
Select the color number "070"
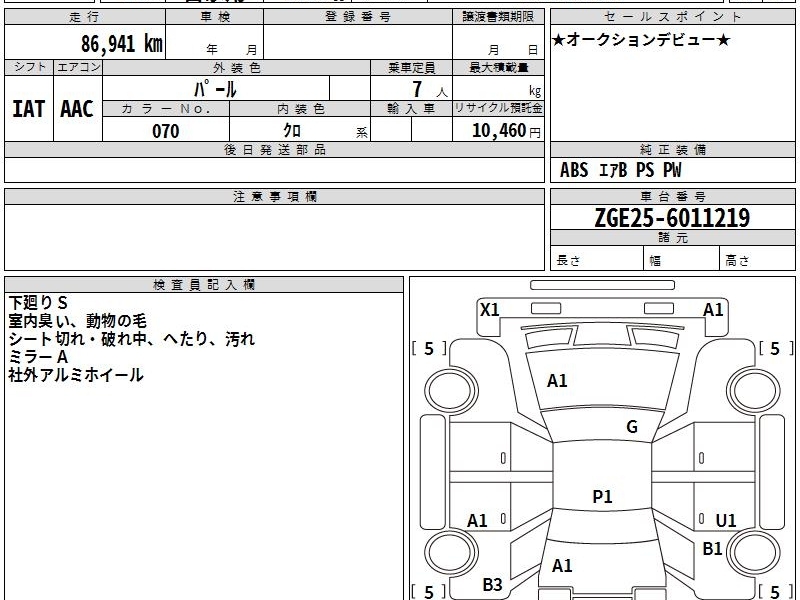166,131
